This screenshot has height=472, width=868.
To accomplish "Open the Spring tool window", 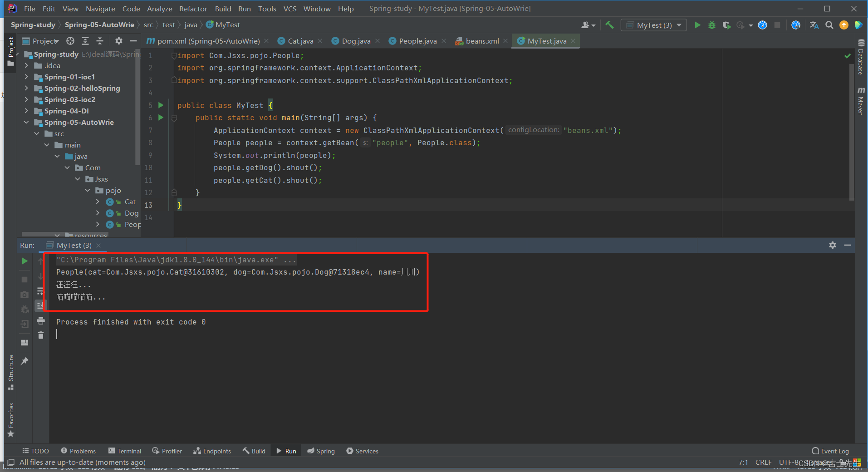I will [x=321, y=451].
